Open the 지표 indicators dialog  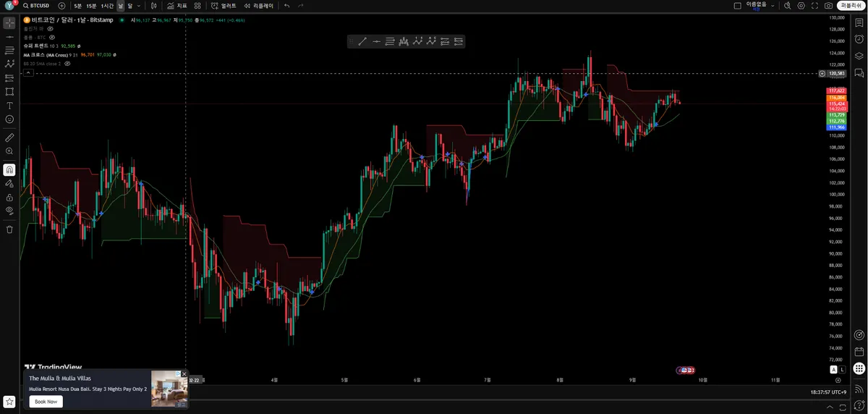point(176,5)
